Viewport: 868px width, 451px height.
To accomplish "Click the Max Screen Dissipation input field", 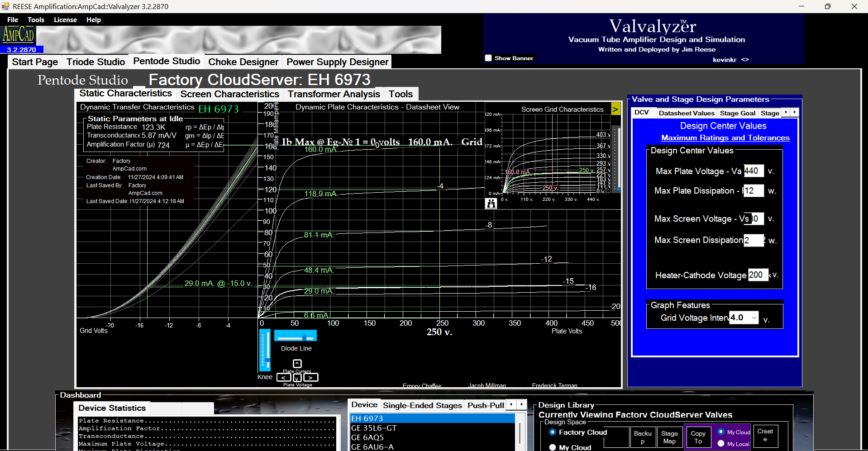I will coord(754,240).
